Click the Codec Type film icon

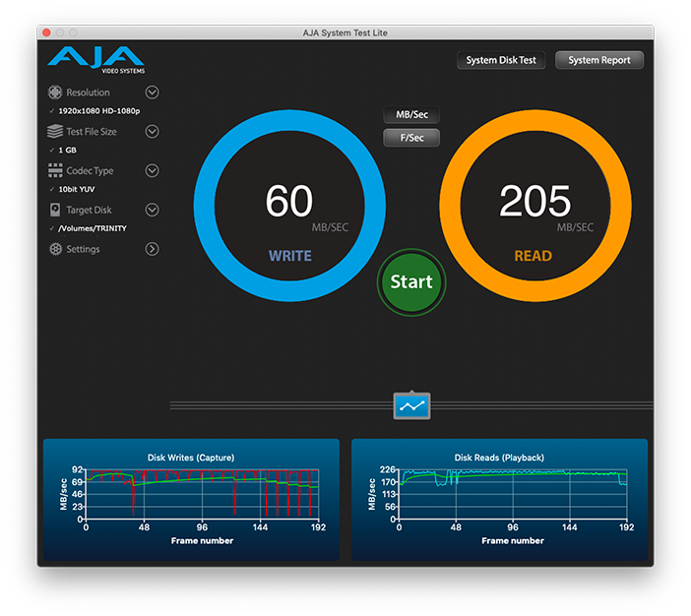55,170
